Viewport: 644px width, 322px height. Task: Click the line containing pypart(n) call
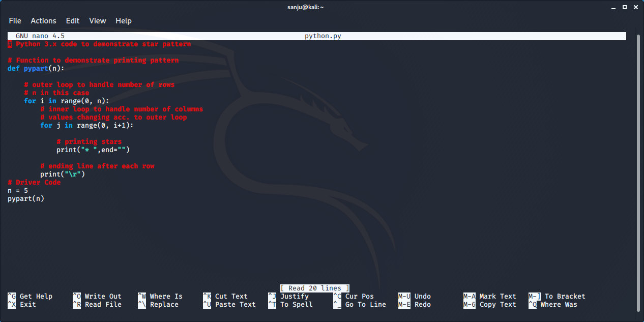25,198
